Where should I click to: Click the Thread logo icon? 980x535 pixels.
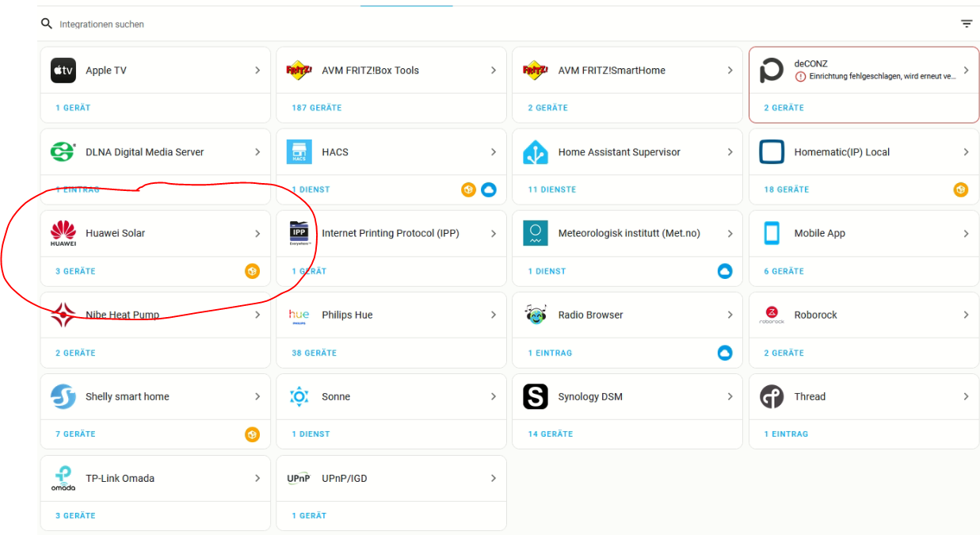[x=772, y=397]
